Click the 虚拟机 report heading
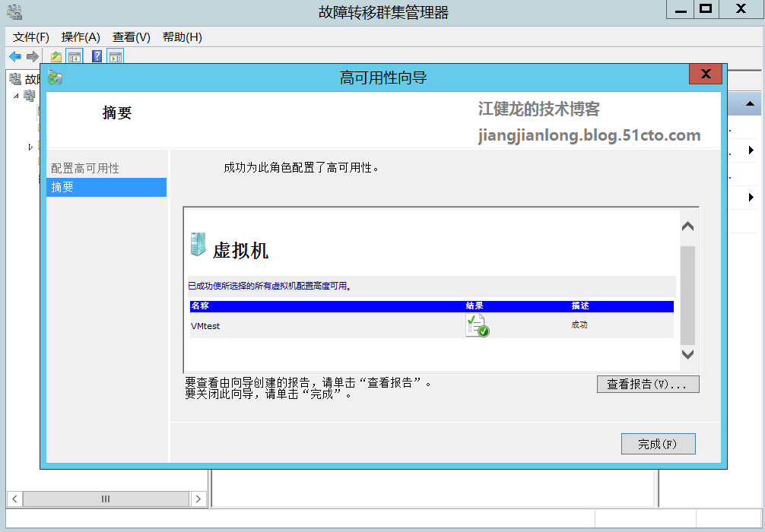This screenshot has height=532, width=765. tap(240, 251)
